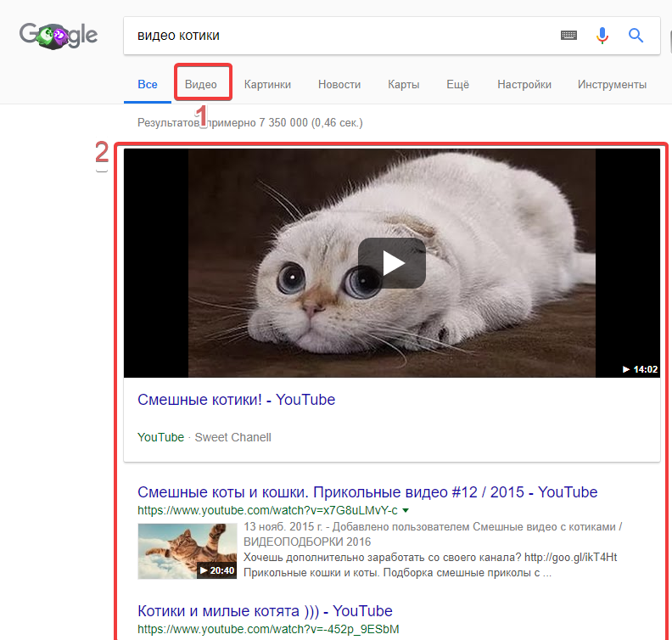Open the on-screen keyboard icon

click(x=568, y=36)
